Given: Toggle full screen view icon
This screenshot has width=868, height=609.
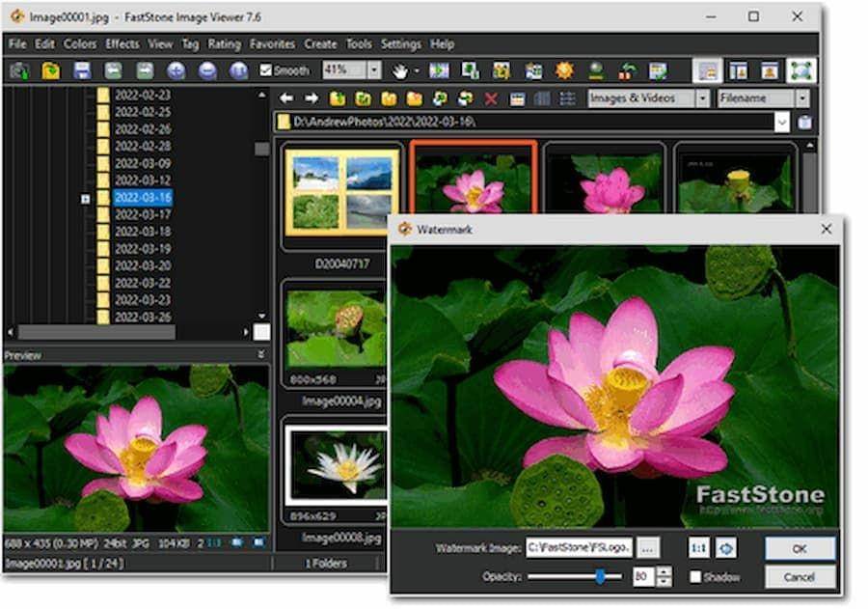Looking at the screenshot, I should [801, 70].
